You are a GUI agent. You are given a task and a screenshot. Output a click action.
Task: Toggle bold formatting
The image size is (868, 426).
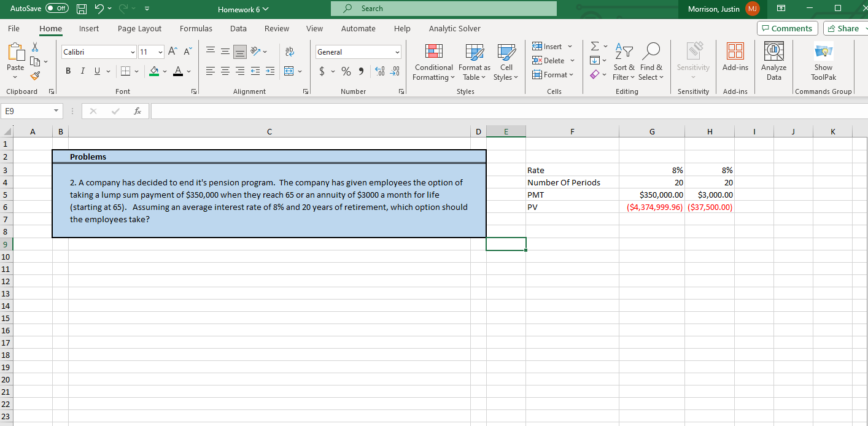pos(68,71)
